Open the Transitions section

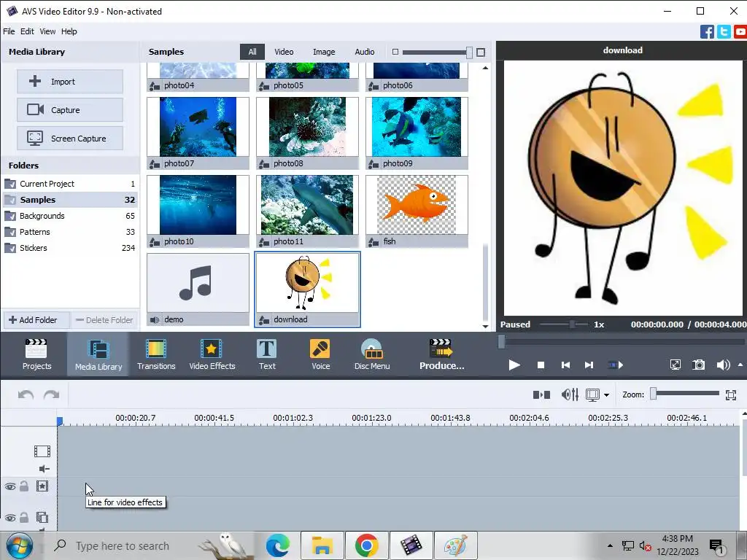pos(156,355)
